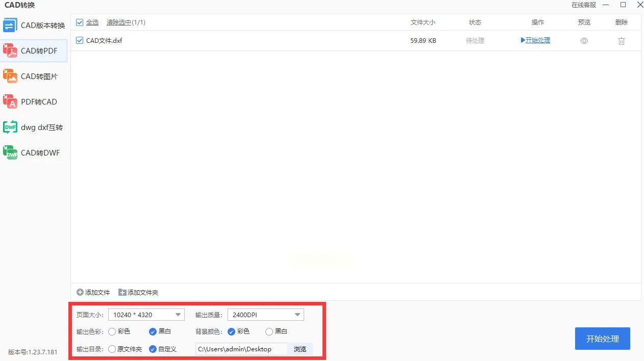Minimize the CAD转换 window
644x361 pixels.
click(x=606, y=5)
